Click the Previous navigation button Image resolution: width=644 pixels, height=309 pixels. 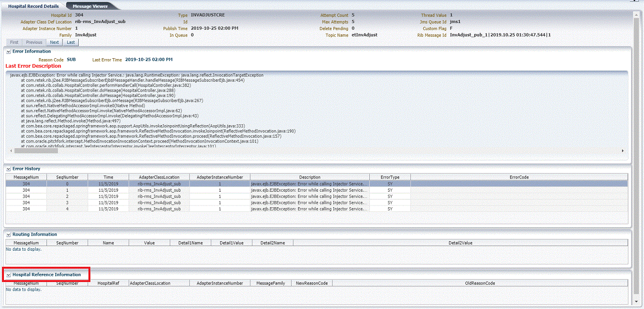click(x=34, y=42)
